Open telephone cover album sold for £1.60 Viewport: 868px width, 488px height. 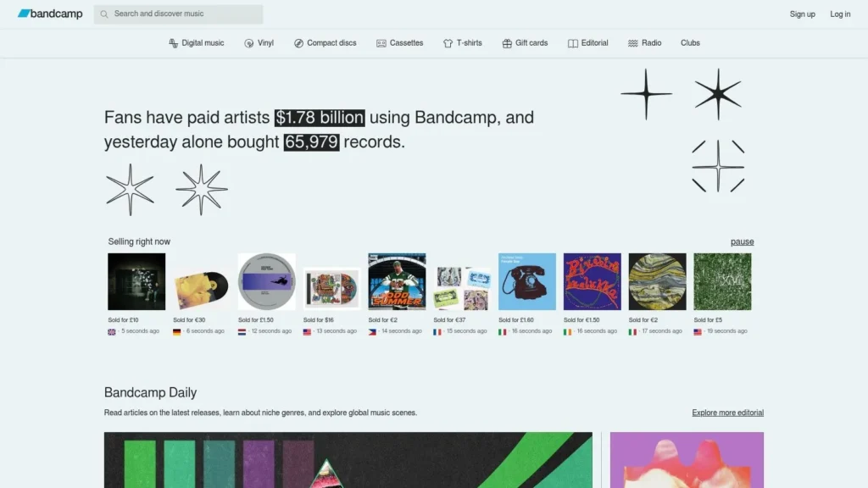click(x=527, y=281)
